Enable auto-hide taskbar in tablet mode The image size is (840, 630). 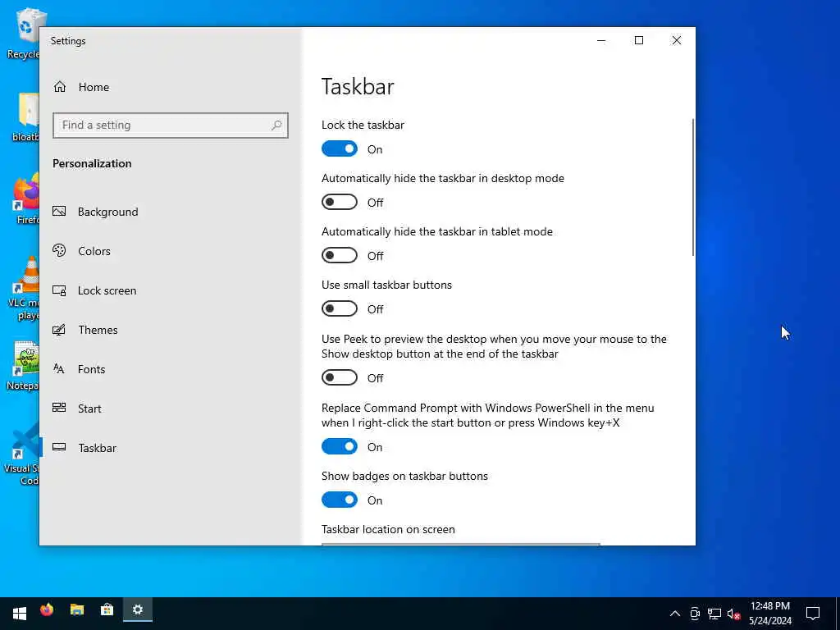[339, 255]
